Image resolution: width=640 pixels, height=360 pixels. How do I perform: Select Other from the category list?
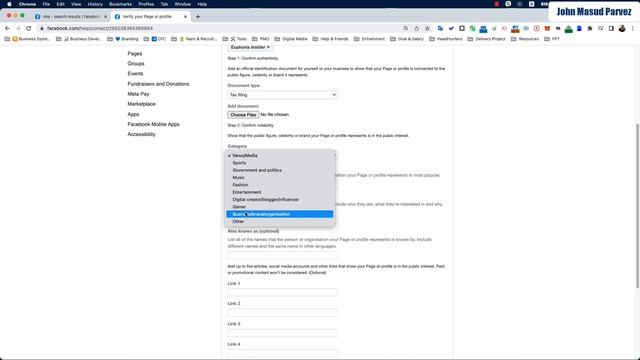(x=280, y=222)
